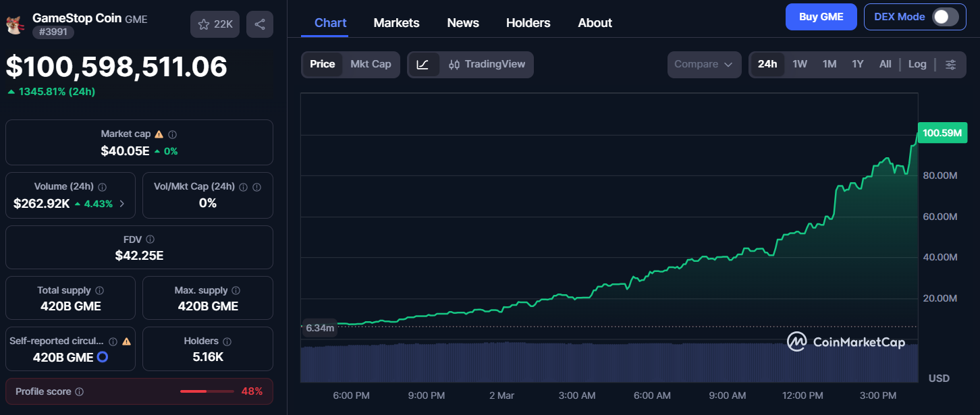Click the 40.00M y-axis label
Viewport: 980px width, 415px height.
pos(940,257)
